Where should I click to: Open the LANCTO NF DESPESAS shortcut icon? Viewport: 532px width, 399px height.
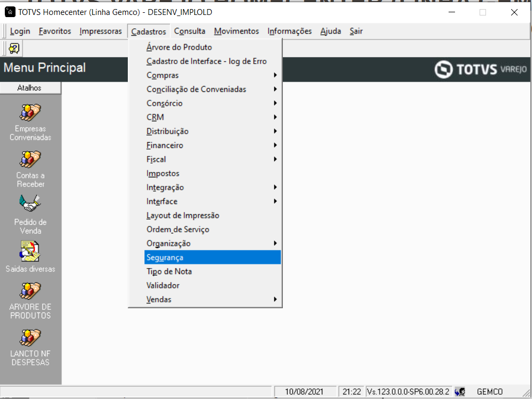point(30,337)
